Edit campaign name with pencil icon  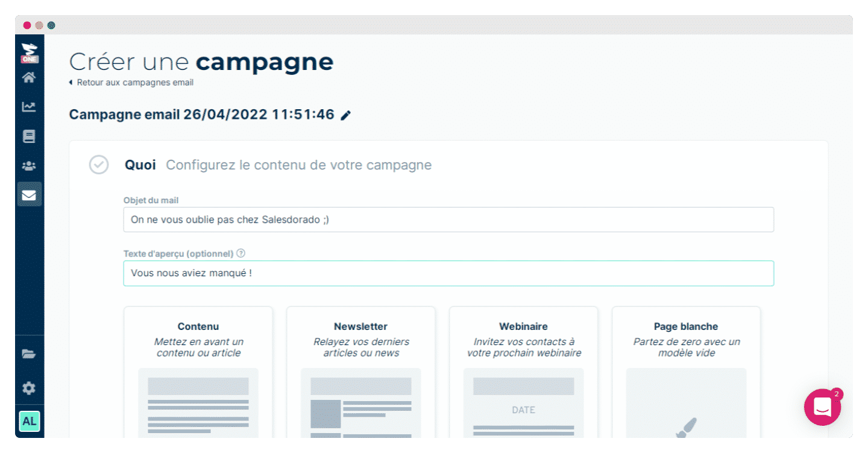[345, 115]
